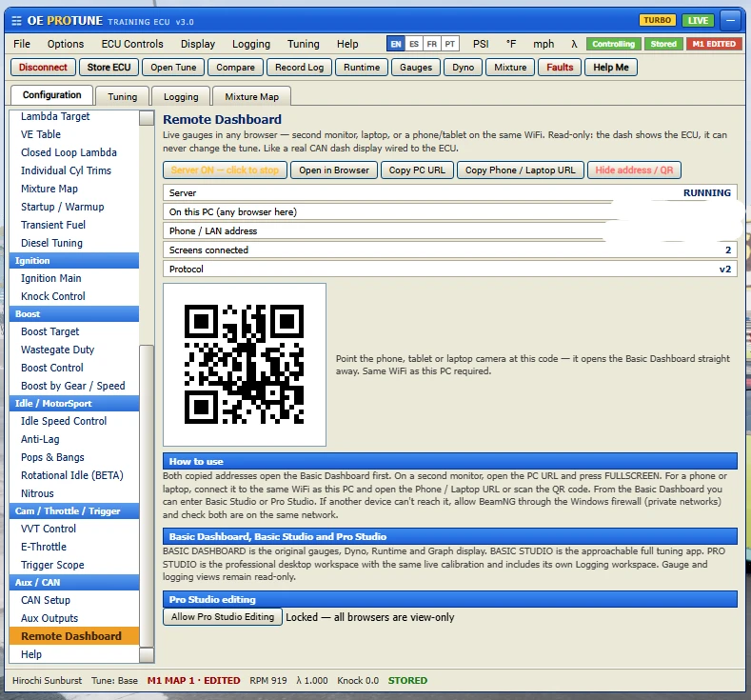Click Open Tune in the toolbar
Image resolution: width=751 pixels, height=700 pixels.
click(173, 67)
